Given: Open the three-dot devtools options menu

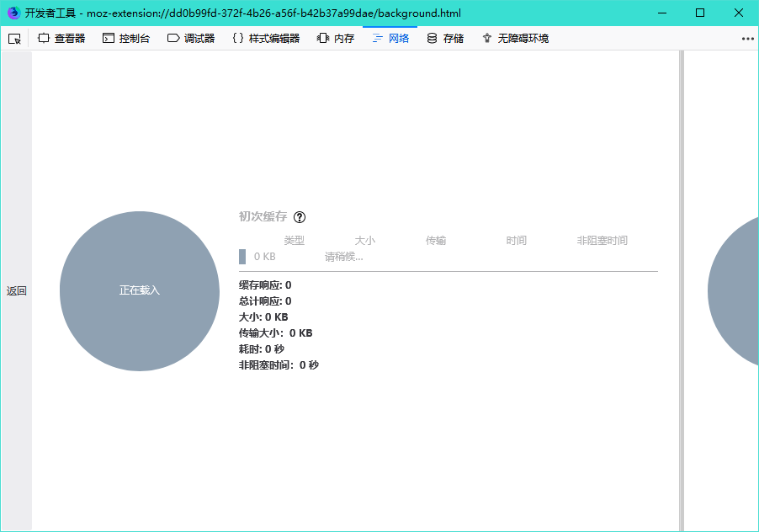Looking at the screenshot, I should [x=747, y=39].
